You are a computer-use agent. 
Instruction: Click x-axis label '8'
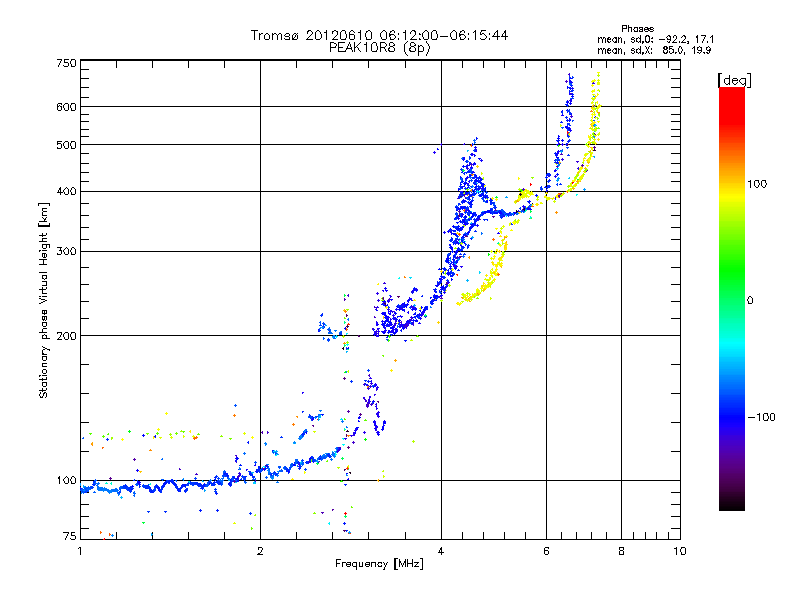click(621, 552)
